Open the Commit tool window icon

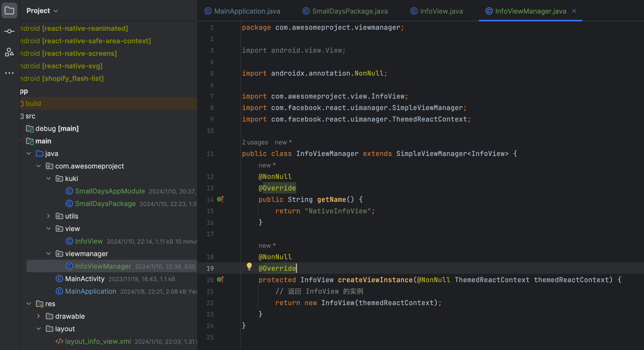tap(9, 31)
